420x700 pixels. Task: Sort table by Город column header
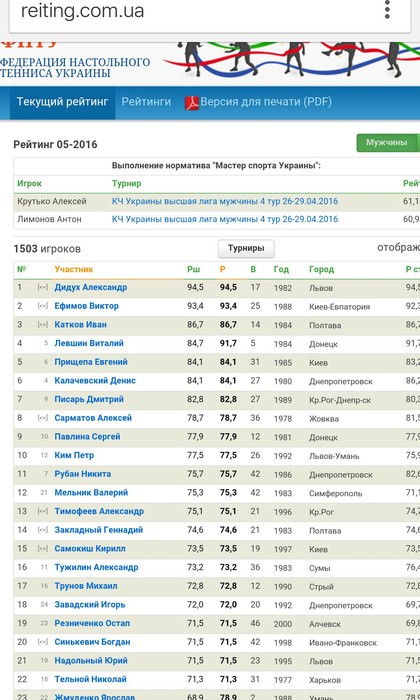(321, 269)
